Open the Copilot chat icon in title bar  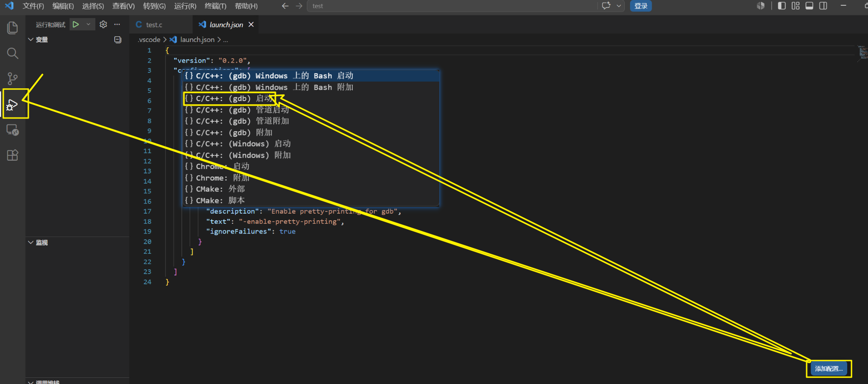coord(606,6)
